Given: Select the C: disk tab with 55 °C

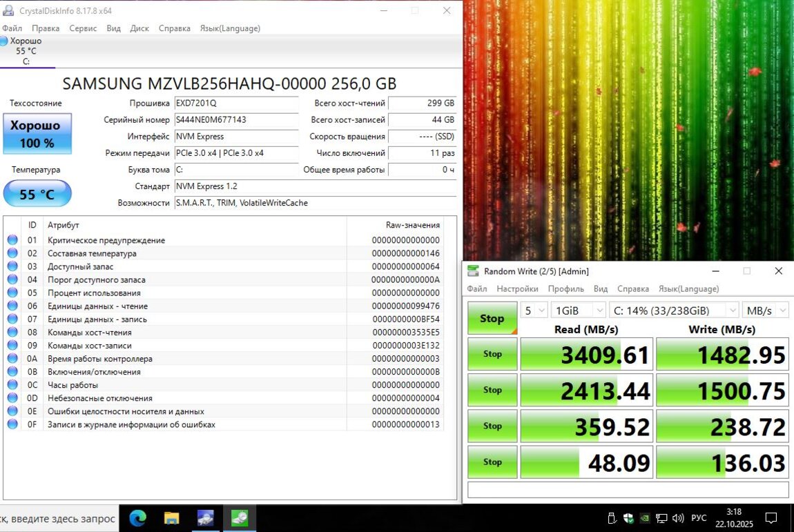Looking at the screenshot, I should click(26, 51).
